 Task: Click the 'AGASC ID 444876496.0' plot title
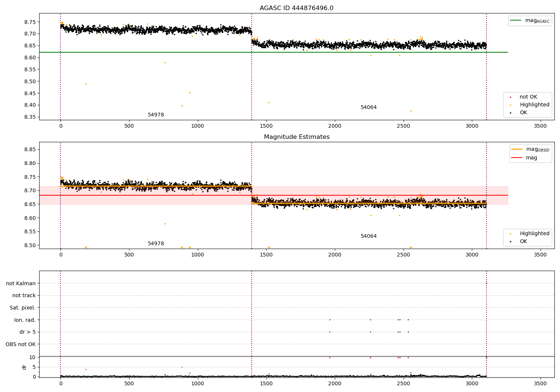tap(296, 8)
